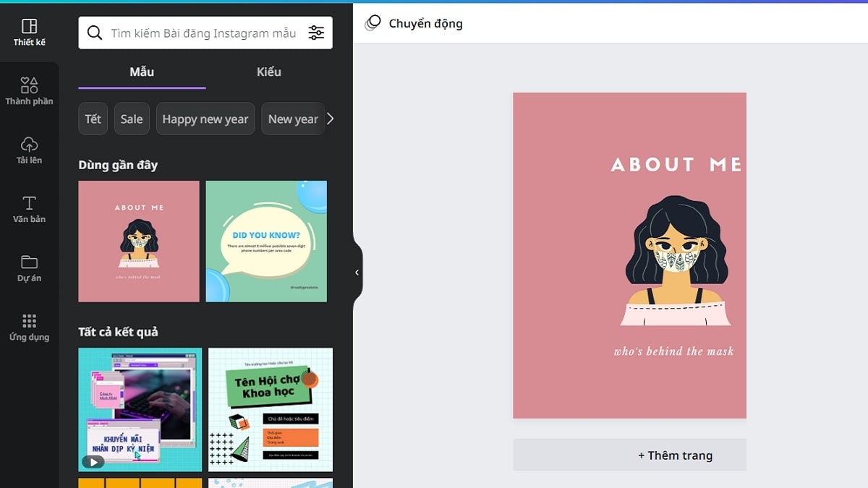868x488 pixels.
Task: Select the Tết category chip
Action: [x=93, y=119]
